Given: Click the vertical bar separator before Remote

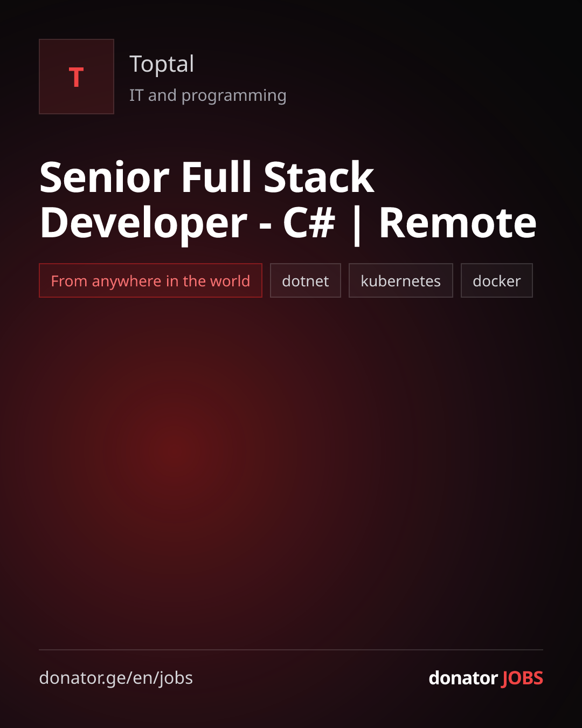Looking at the screenshot, I should pos(357,224).
